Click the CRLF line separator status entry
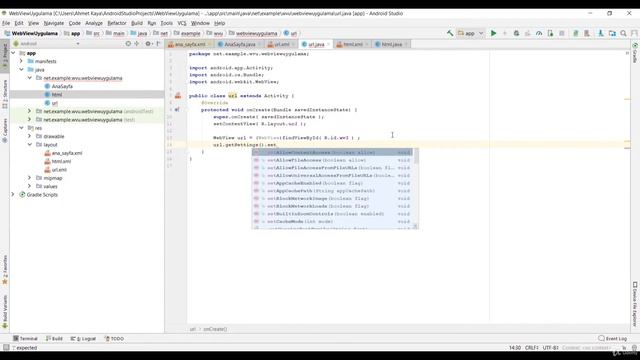This screenshot has width=640, height=360. pos(531,348)
